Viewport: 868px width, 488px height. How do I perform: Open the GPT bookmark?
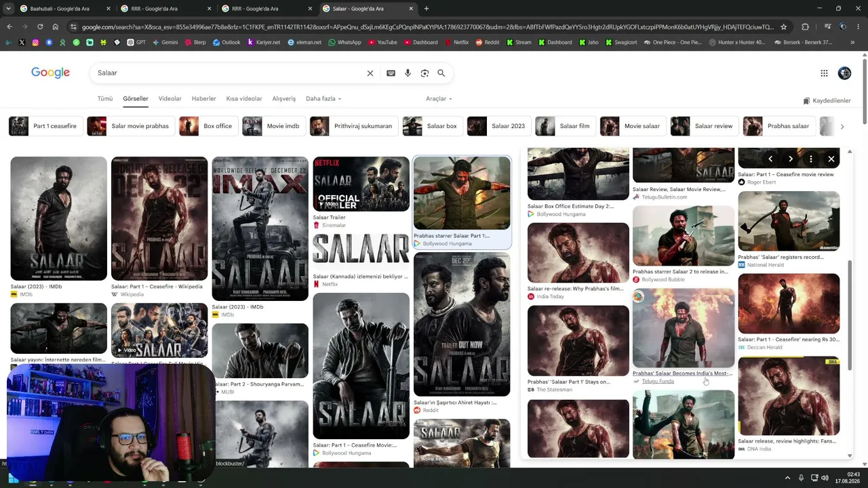pyautogui.click(x=136, y=42)
